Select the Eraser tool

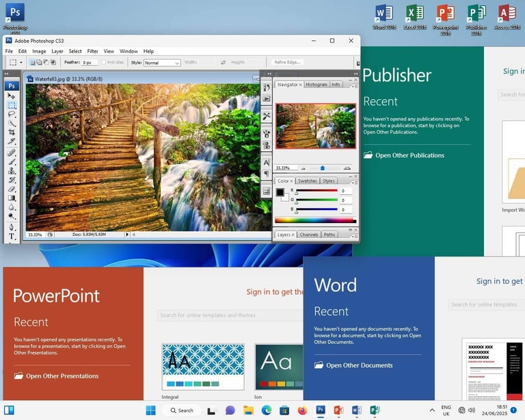(12, 189)
